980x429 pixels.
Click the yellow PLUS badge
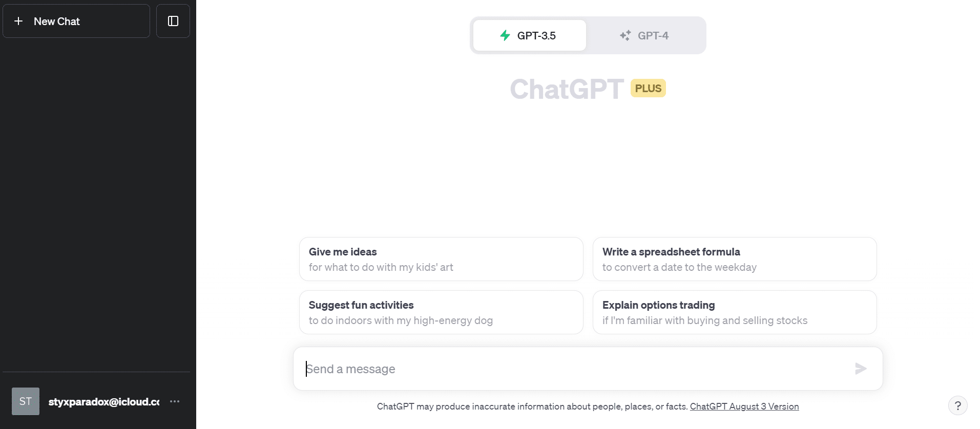click(648, 88)
